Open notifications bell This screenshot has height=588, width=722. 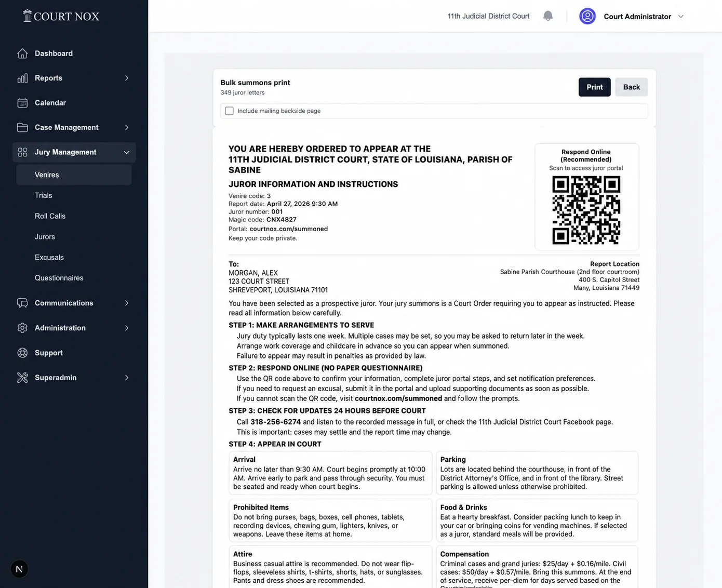(548, 16)
